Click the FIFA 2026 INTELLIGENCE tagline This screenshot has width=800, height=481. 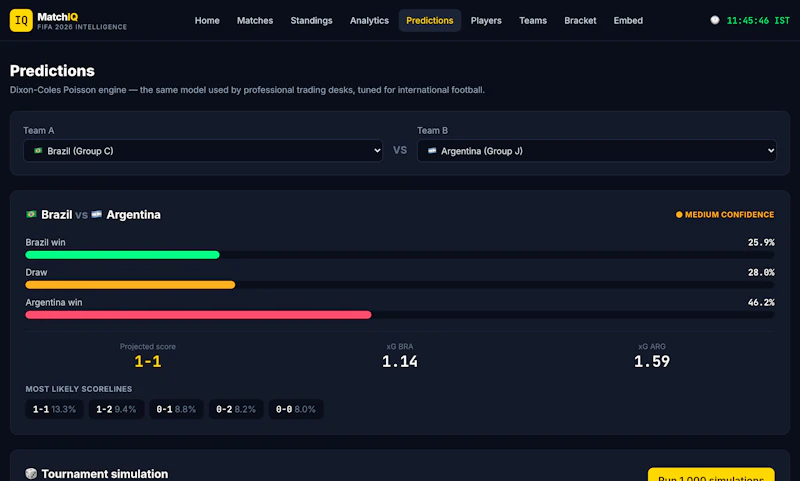click(82, 27)
